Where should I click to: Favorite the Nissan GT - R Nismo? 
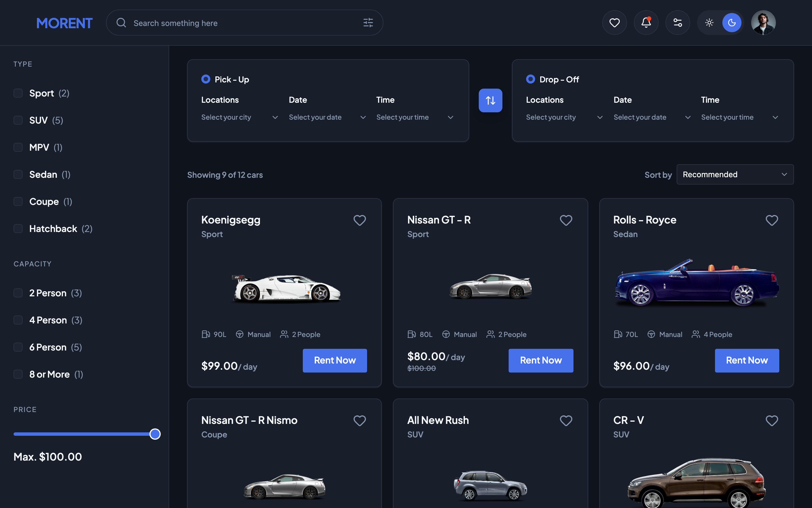coord(360,421)
